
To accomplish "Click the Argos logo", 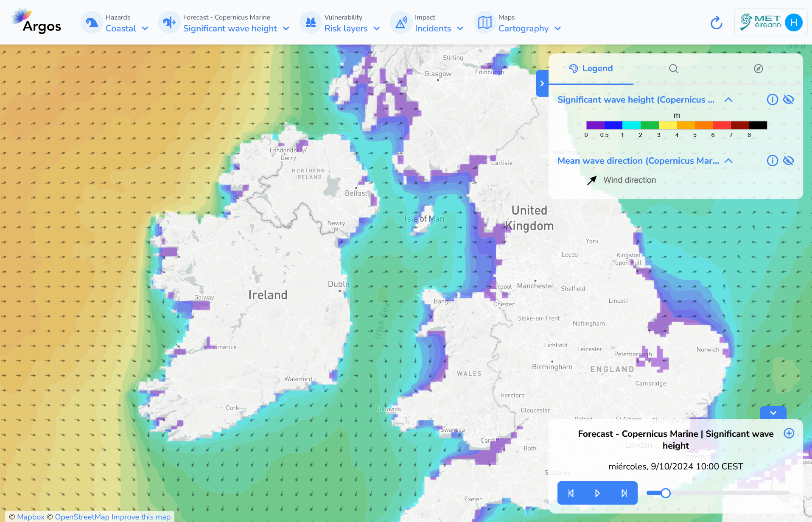I will (x=36, y=22).
